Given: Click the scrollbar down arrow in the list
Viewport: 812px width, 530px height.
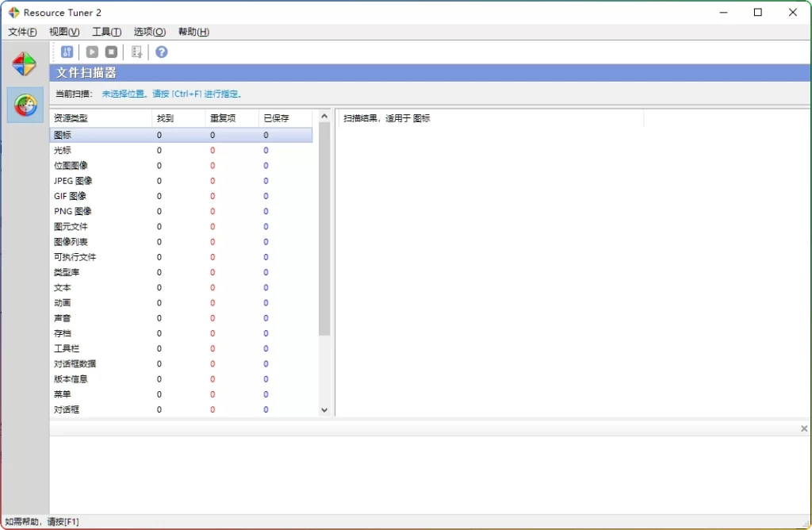Looking at the screenshot, I should (x=324, y=410).
